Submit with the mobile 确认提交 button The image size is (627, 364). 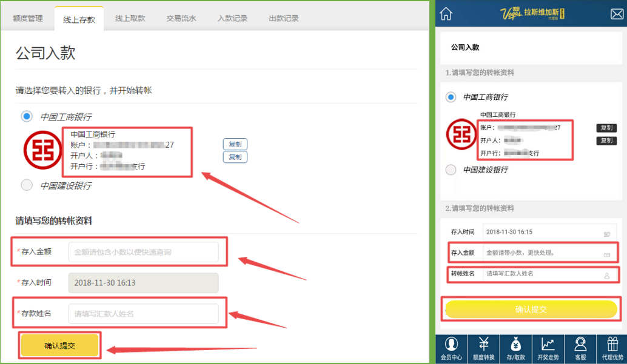[x=531, y=309]
